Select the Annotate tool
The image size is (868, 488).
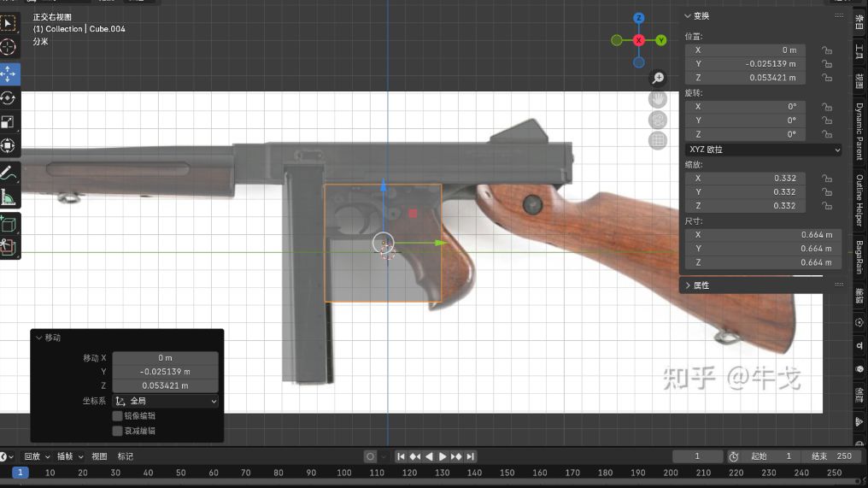tap(9, 173)
